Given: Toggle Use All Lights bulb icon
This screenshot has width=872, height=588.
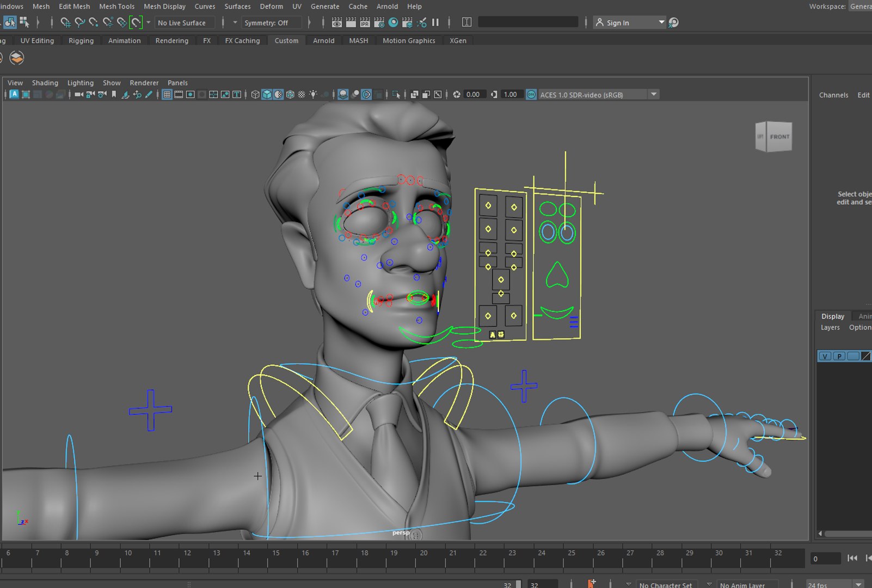Looking at the screenshot, I should click(313, 94).
